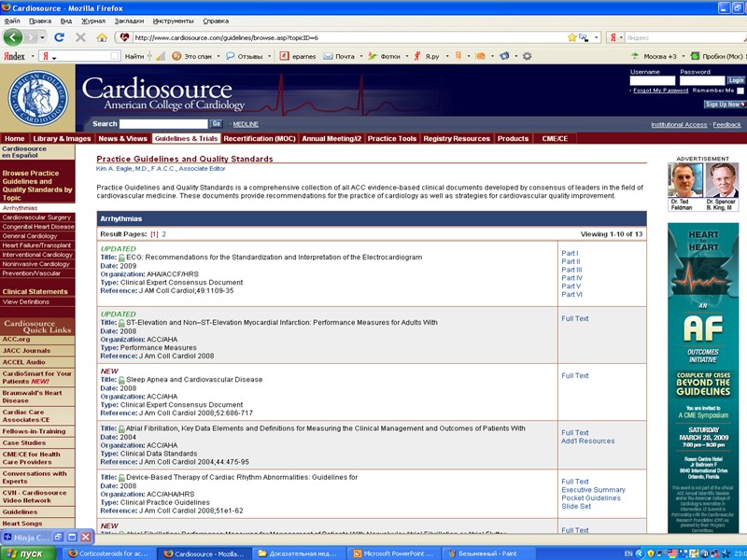
Task: Go to the browser Home icon
Action: tap(102, 37)
